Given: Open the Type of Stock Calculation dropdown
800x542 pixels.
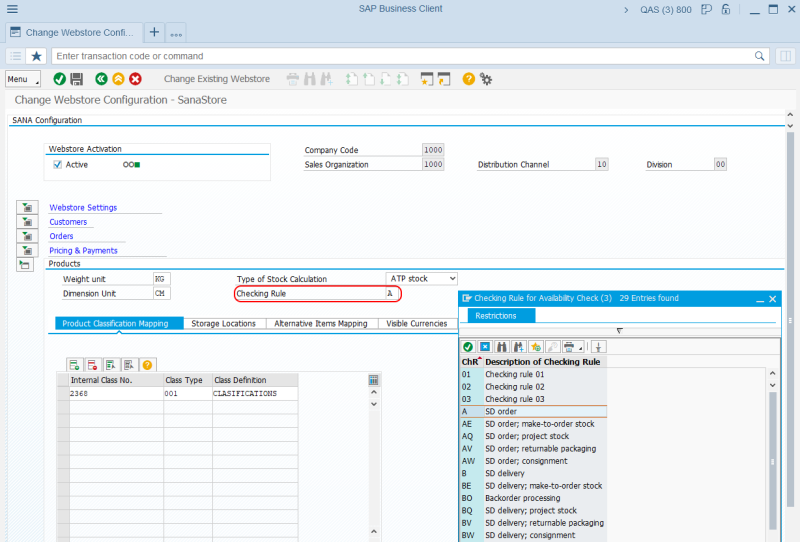Looking at the screenshot, I should (x=452, y=279).
